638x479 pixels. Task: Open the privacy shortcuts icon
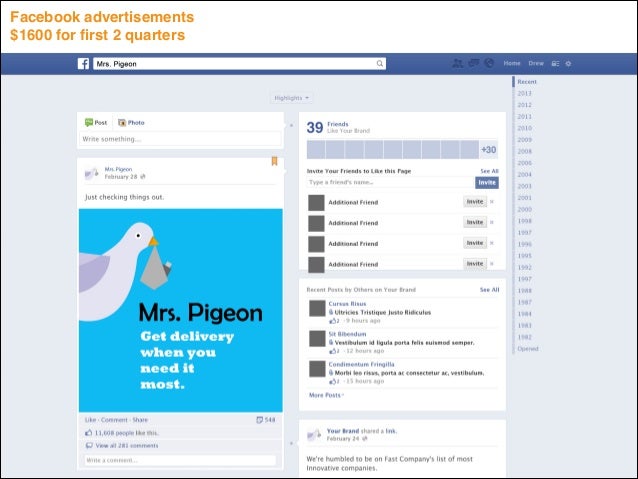click(555, 63)
